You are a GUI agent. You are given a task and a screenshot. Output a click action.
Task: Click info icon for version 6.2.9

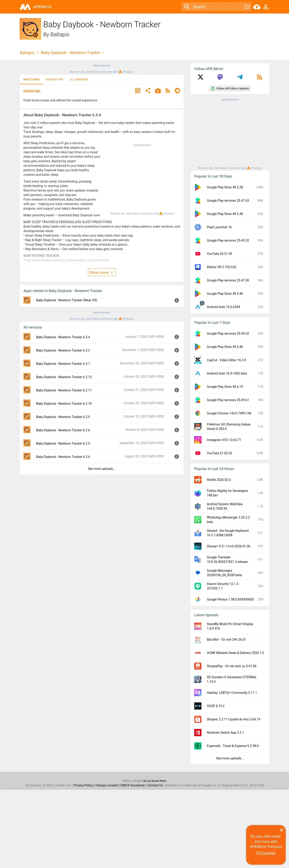pyautogui.click(x=177, y=417)
